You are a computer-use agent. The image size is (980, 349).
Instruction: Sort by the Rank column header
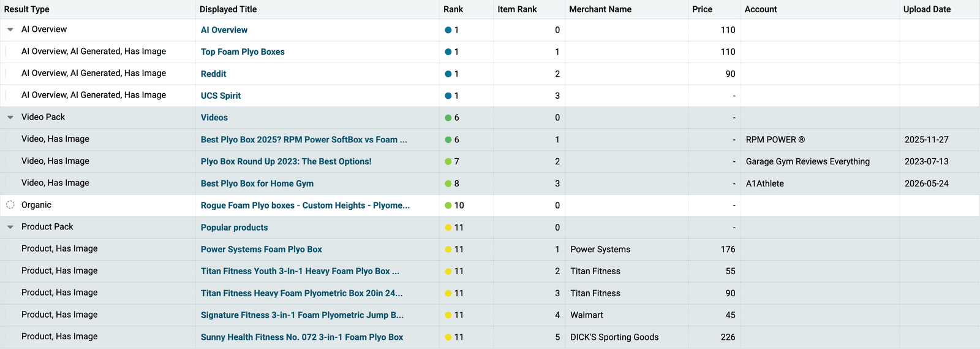point(453,9)
